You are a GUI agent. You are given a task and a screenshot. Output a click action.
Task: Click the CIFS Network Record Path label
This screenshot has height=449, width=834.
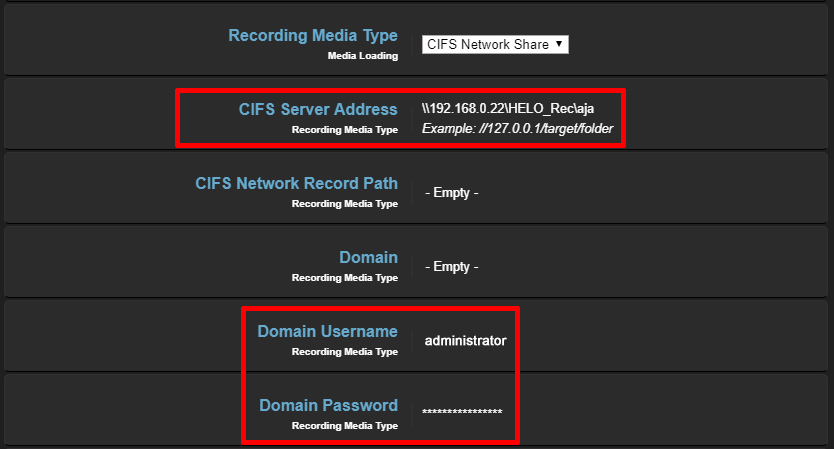tap(296, 183)
